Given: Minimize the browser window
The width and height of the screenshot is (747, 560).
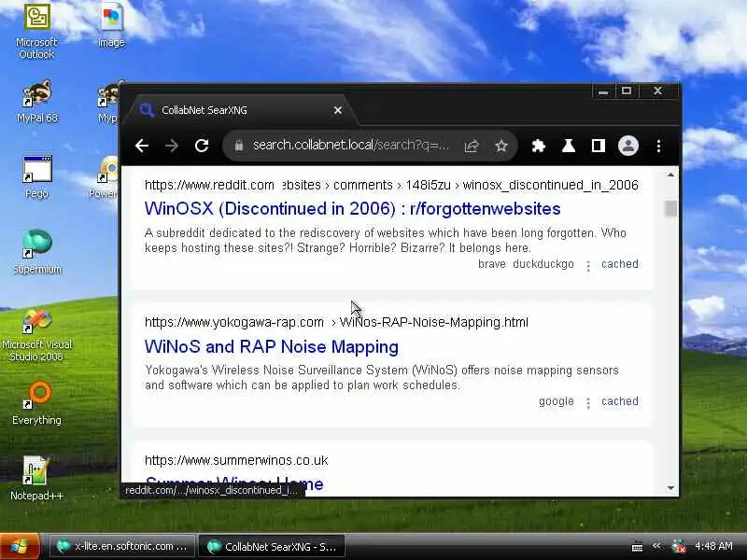Looking at the screenshot, I should (x=603, y=91).
